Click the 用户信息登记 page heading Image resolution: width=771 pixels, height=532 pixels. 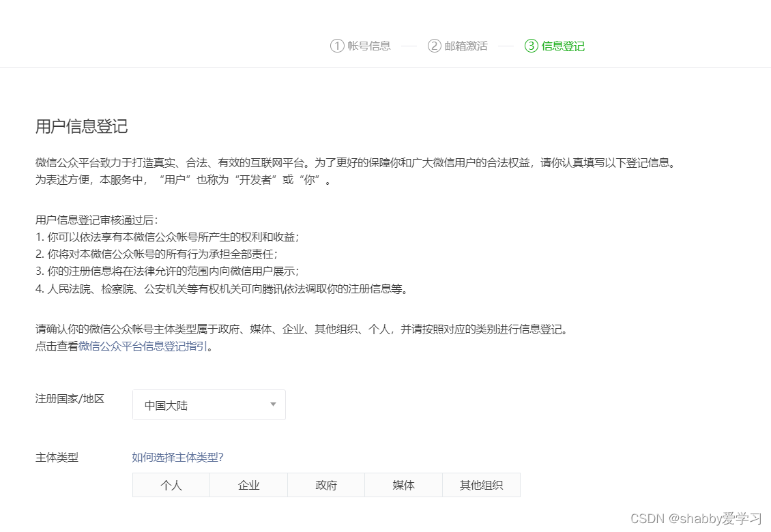[x=82, y=126]
